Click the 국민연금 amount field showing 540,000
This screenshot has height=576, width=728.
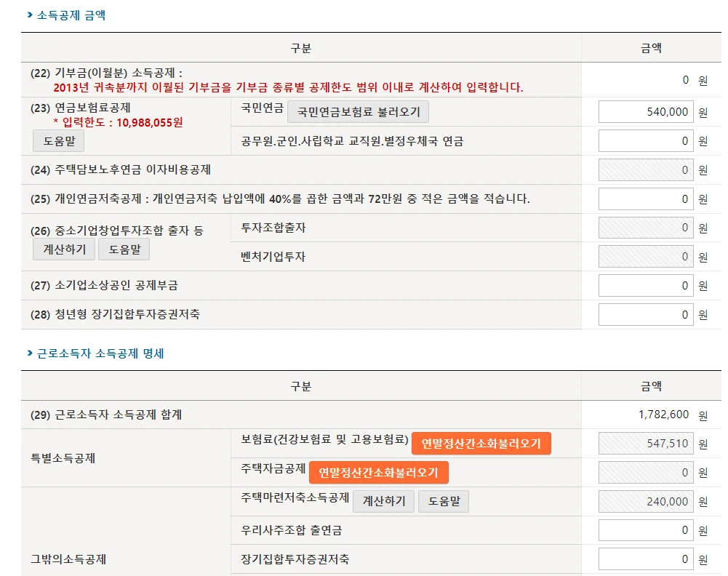tap(645, 112)
